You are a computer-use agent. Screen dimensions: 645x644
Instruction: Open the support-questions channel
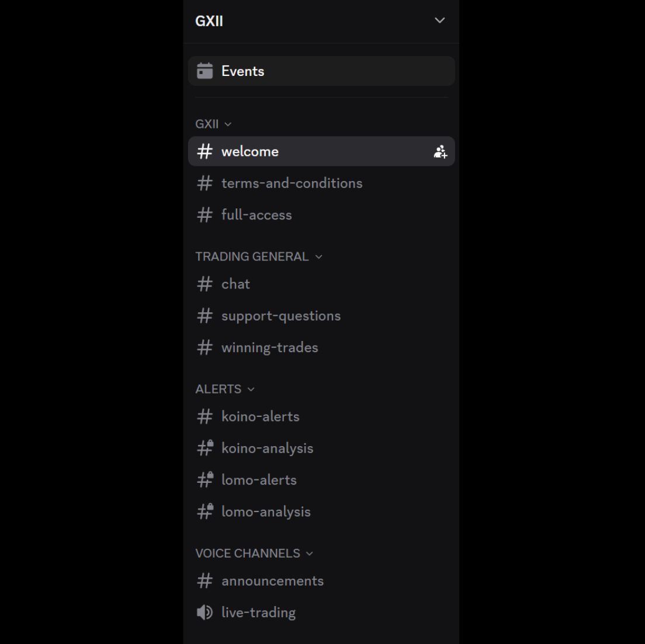[x=321, y=316]
